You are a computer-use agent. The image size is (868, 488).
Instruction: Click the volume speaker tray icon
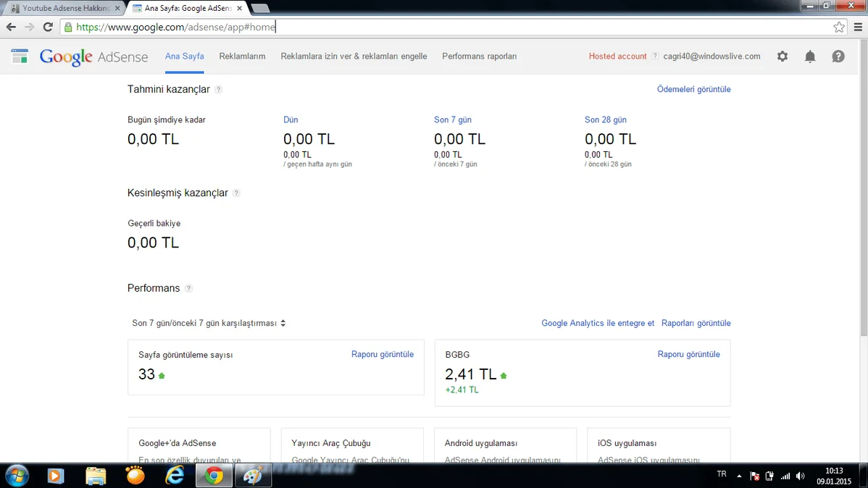801,476
